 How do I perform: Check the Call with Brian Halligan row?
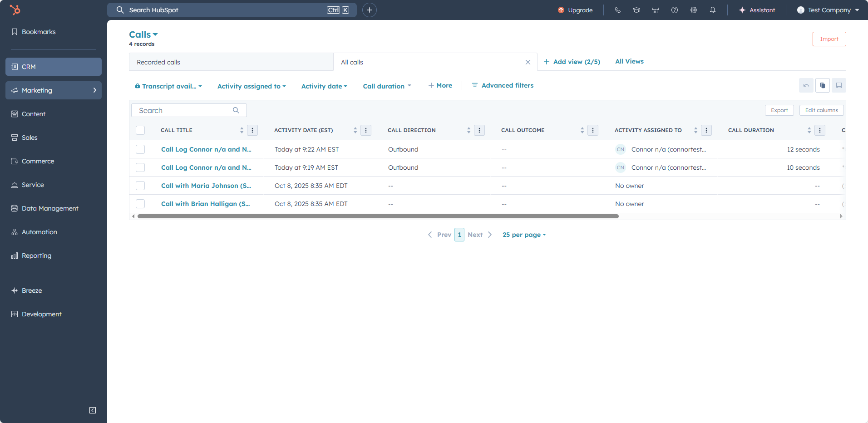coord(140,204)
